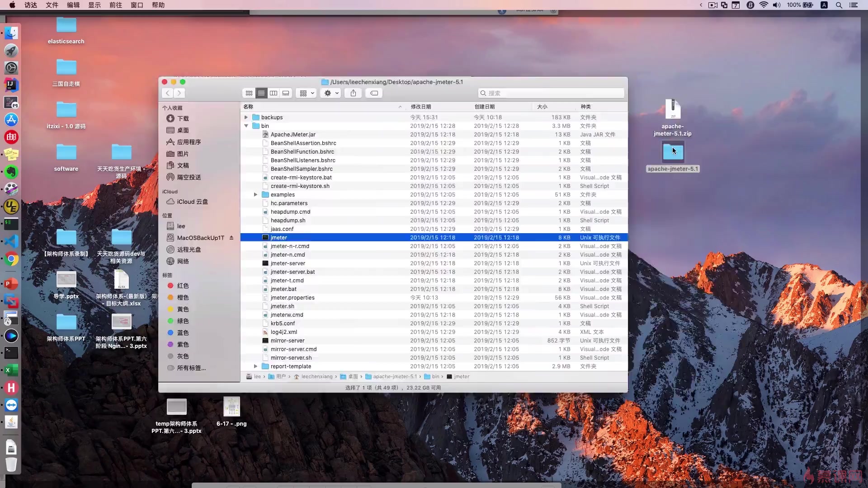Go forward in Finder history
The height and width of the screenshot is (488, 868).
pyautogui.click(x=179, y=93)
